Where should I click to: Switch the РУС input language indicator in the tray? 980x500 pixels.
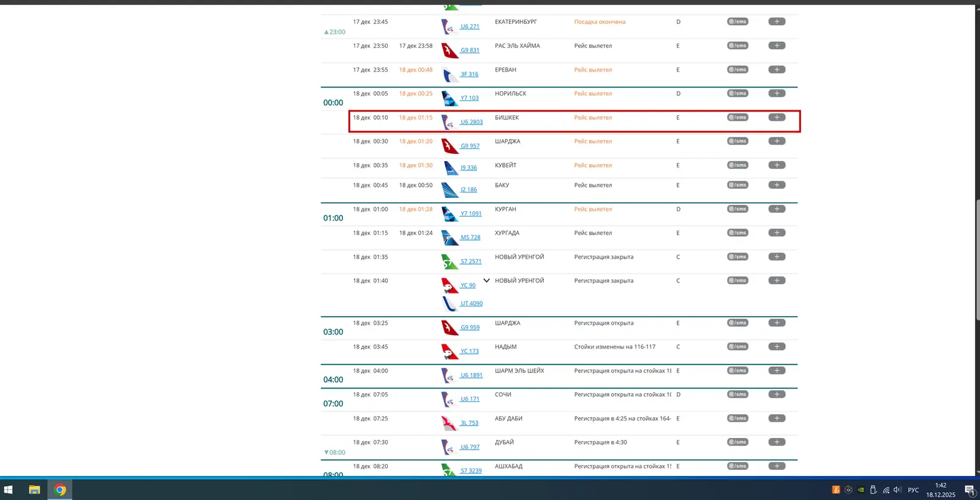tap(913, 490)
